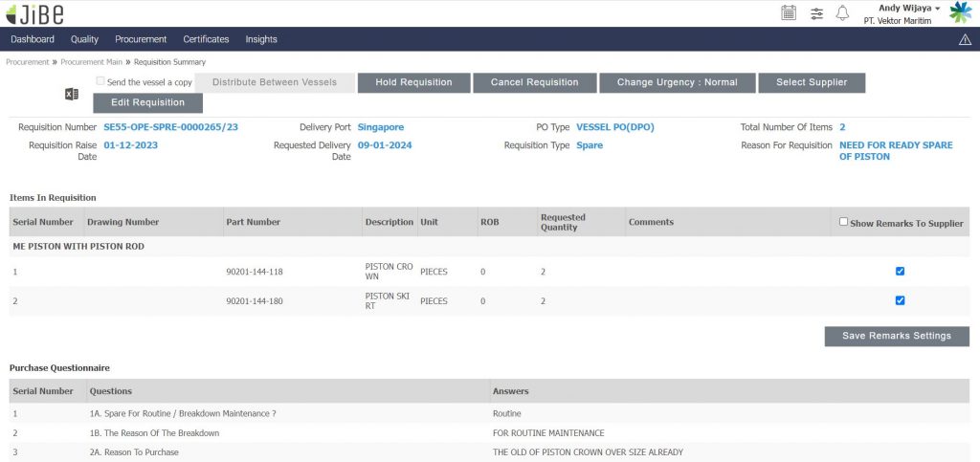The height and width of the screenshot is (462, 980).
Task: Open the notifications bell
Action: 843,13
